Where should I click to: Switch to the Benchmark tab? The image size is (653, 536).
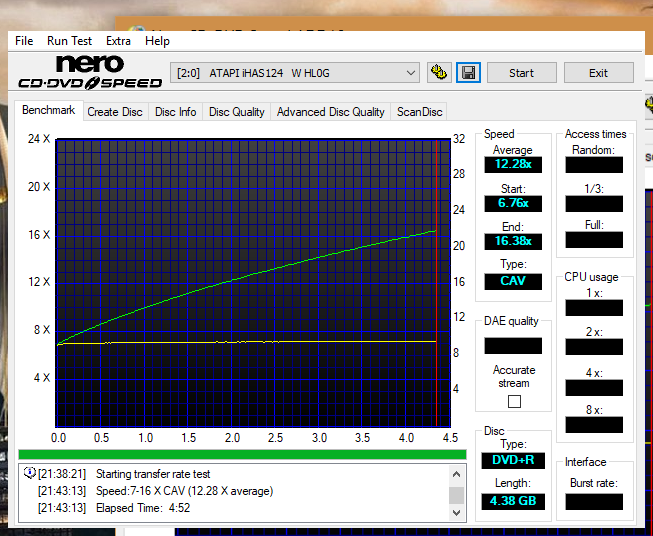click(48, 110)
